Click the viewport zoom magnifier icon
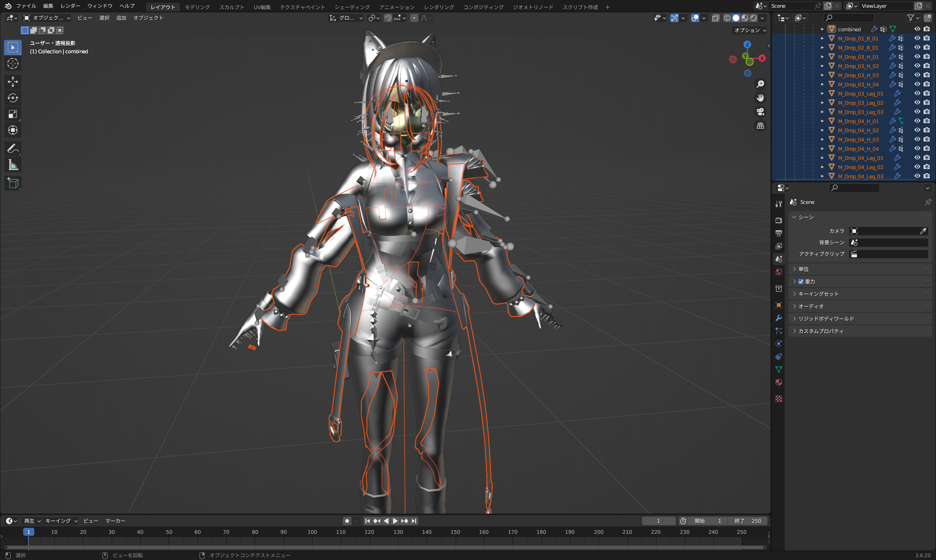The width and height of the screenshot is (936, 560). tap(760, 84)
